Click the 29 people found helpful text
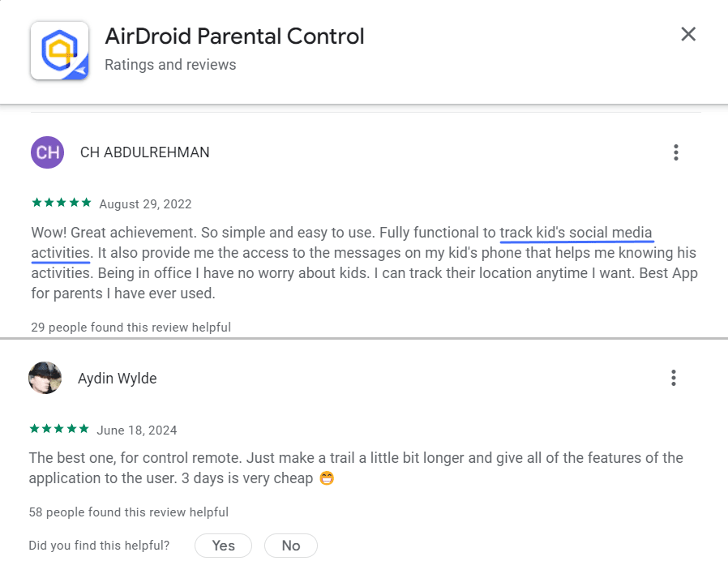This screenshot has height=561, width=728. coord(131,327)
